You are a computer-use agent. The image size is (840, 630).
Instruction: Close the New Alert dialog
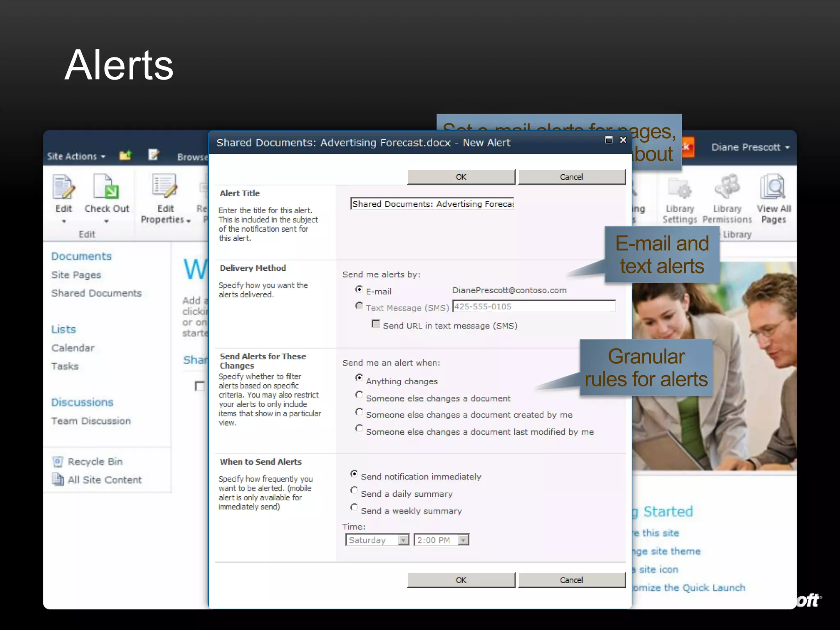[623, 140]
